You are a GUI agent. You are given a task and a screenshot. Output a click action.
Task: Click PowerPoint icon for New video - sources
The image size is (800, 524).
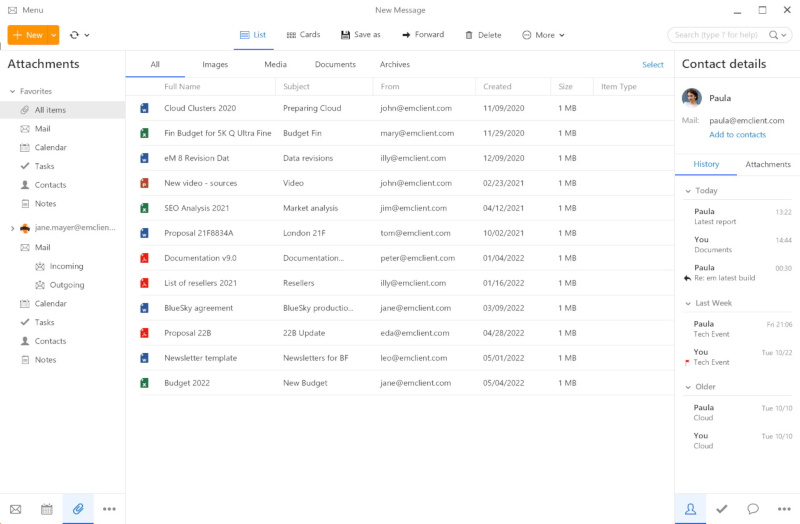(x=144, y=183)
